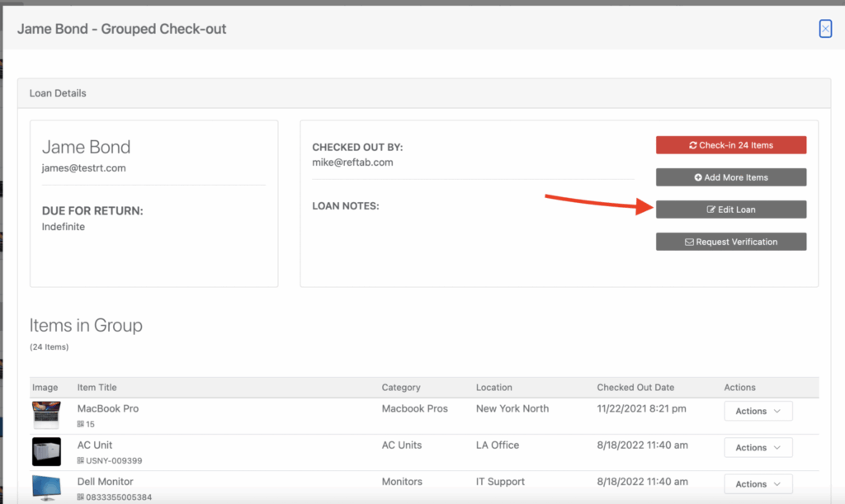Image resolution: width=845 pixels, height=504 pixels.
Task: Click the Item Title column header
Action: (97, 387)
